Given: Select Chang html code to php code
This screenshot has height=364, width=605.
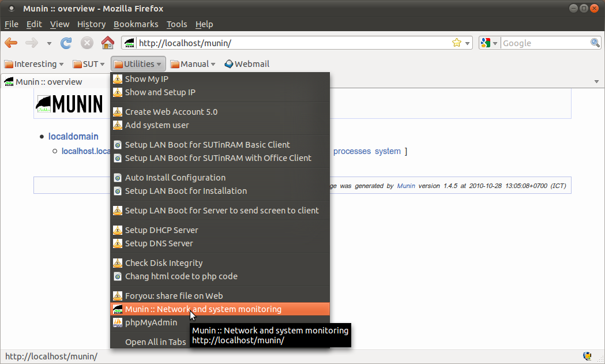Looking at the screenshot, I should 220,276.
